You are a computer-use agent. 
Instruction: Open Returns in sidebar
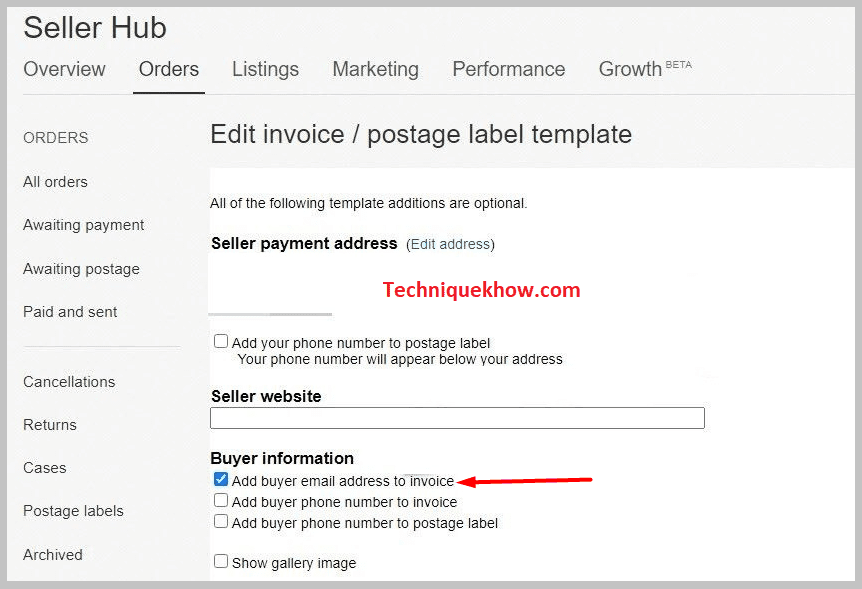[x=49, y=425]
